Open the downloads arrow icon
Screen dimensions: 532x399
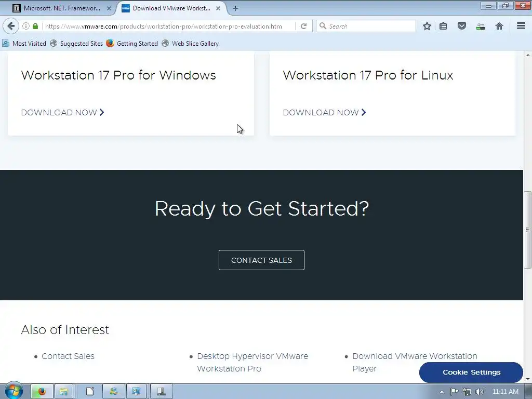(x=481, y=26)
